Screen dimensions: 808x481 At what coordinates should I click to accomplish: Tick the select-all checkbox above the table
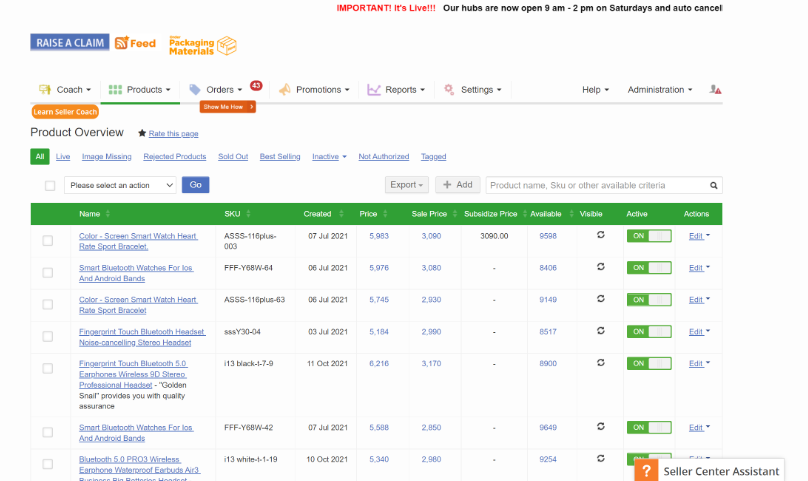pos(50,185)
